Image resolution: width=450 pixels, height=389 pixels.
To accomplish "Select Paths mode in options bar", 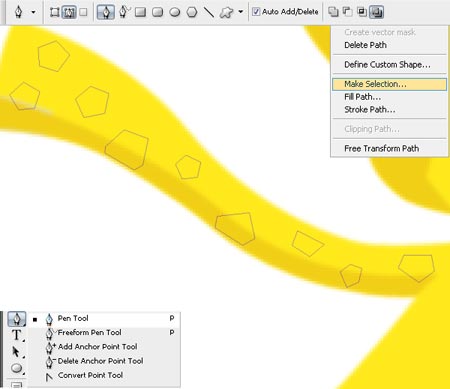I will click(x=69, y=12).
